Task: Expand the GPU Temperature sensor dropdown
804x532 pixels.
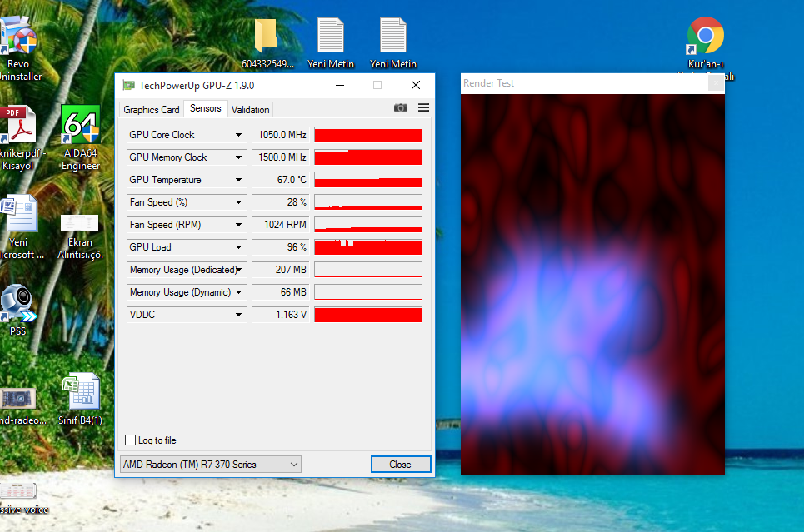Action: [x=239, y=180]
